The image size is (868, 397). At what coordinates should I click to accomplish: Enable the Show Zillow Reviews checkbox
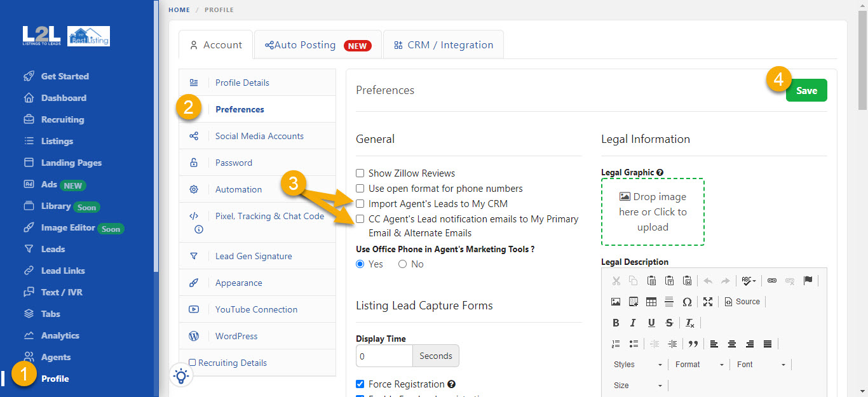[360, 173]
